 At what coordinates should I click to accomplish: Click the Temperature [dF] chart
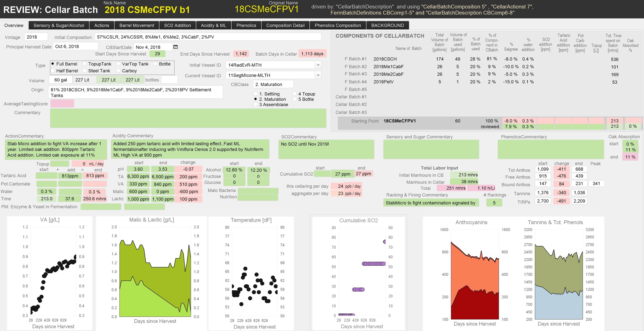251,273
